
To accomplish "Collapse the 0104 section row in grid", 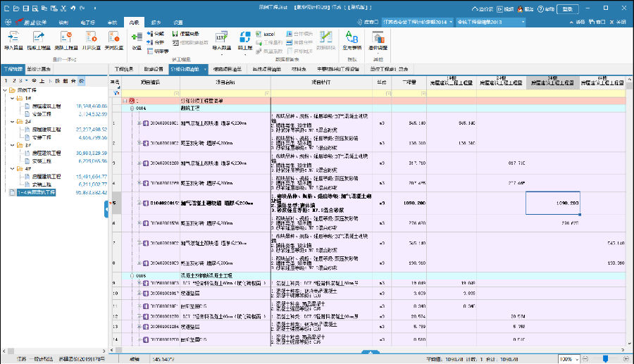I will 131,109.
